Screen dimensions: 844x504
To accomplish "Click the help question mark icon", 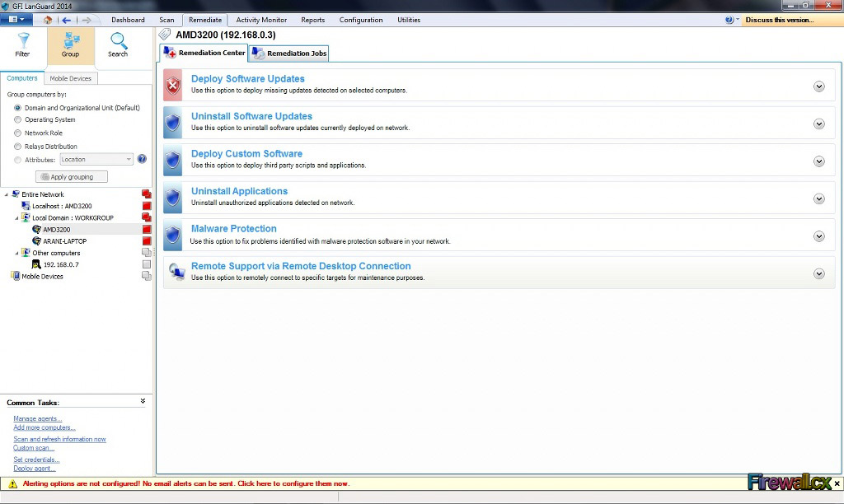I will pos(729,20).
